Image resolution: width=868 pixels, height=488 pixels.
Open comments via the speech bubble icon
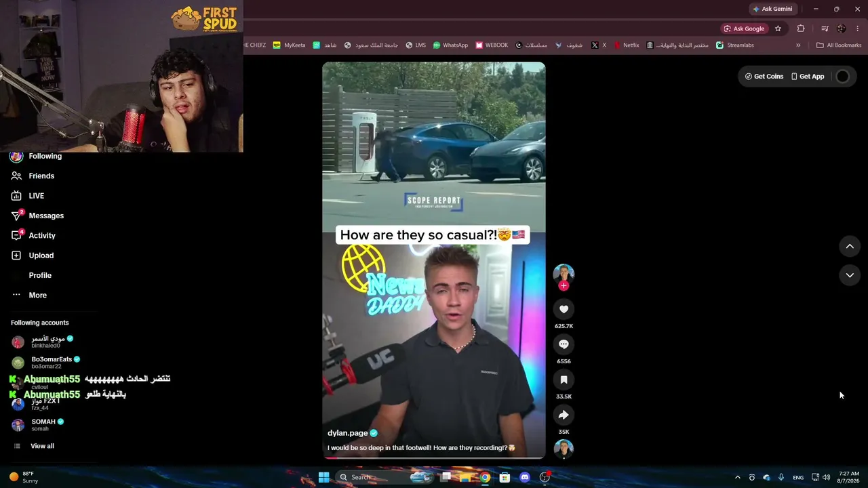[564, 344]
